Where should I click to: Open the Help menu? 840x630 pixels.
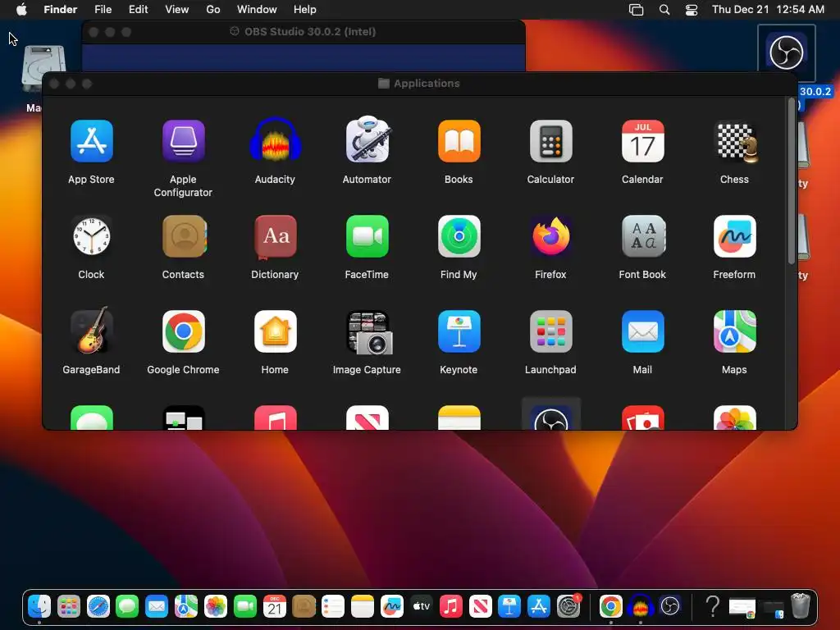(x=305, y=9)
